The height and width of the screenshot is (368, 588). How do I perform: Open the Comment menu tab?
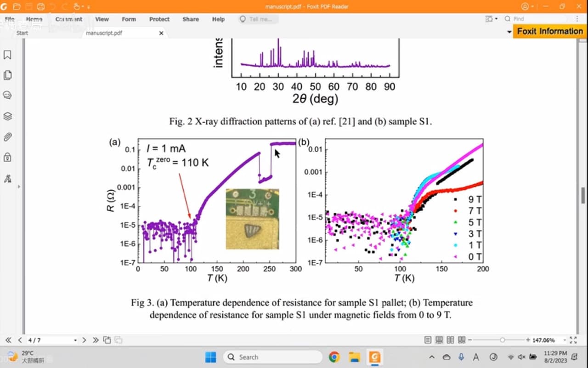pyautogui.click(x=69, y=19)
